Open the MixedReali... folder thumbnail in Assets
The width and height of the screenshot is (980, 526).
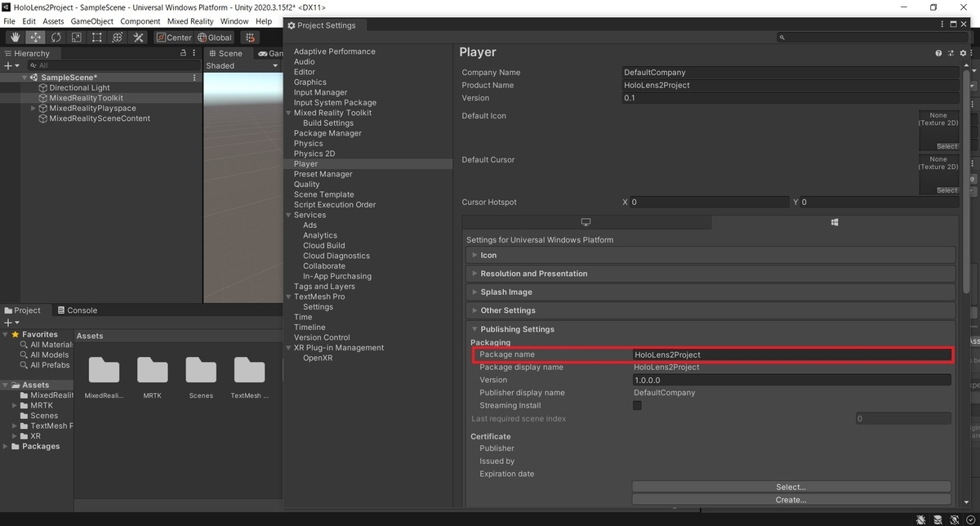pos(104,371)
